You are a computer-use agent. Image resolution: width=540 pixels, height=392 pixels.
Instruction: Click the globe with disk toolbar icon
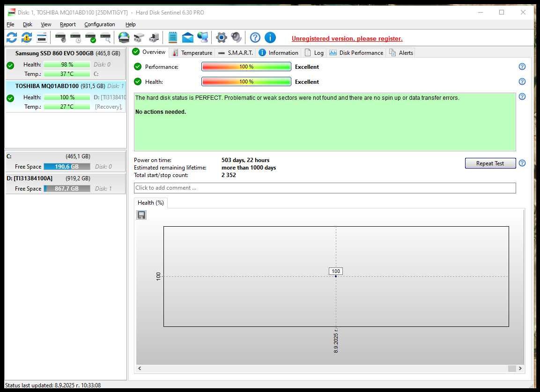pos(124,37)
